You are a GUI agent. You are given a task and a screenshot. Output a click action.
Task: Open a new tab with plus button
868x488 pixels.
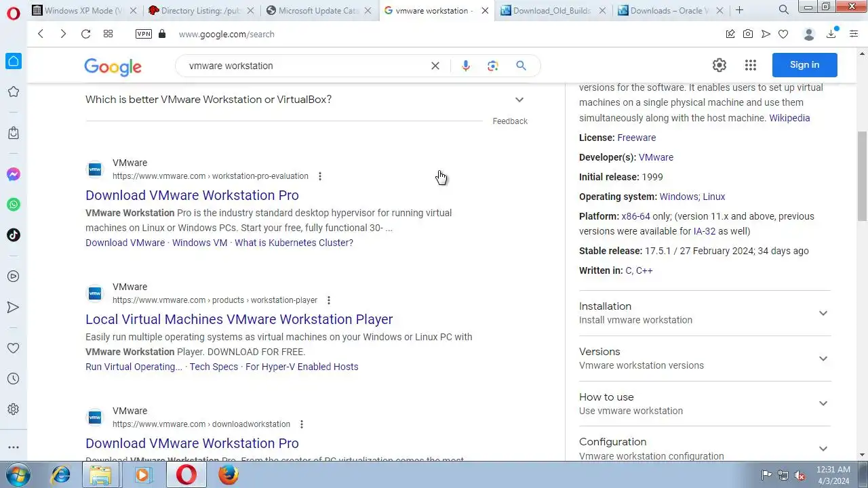coord(740,10)
